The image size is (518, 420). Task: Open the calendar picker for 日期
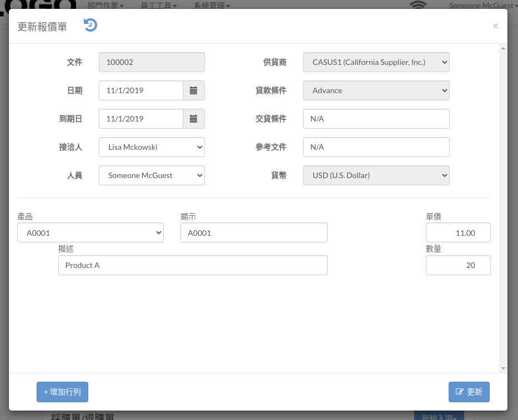tap(194, 90)
